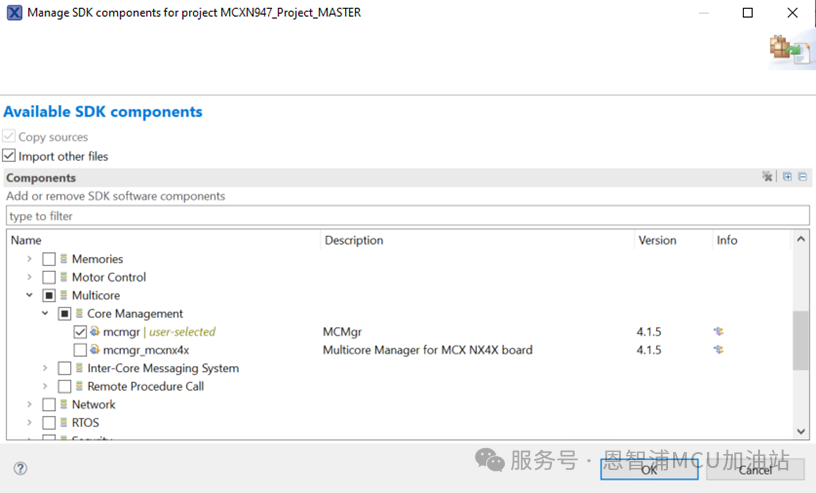Click the expand all icon in Components header
The width and height of the screenshot is (816, 493).
pos(787,176)
